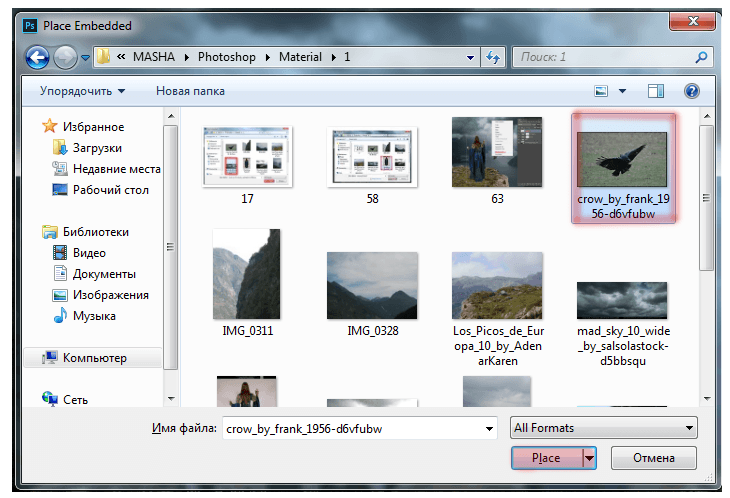Click the search magnifier icon

click(x=701, y=57)
